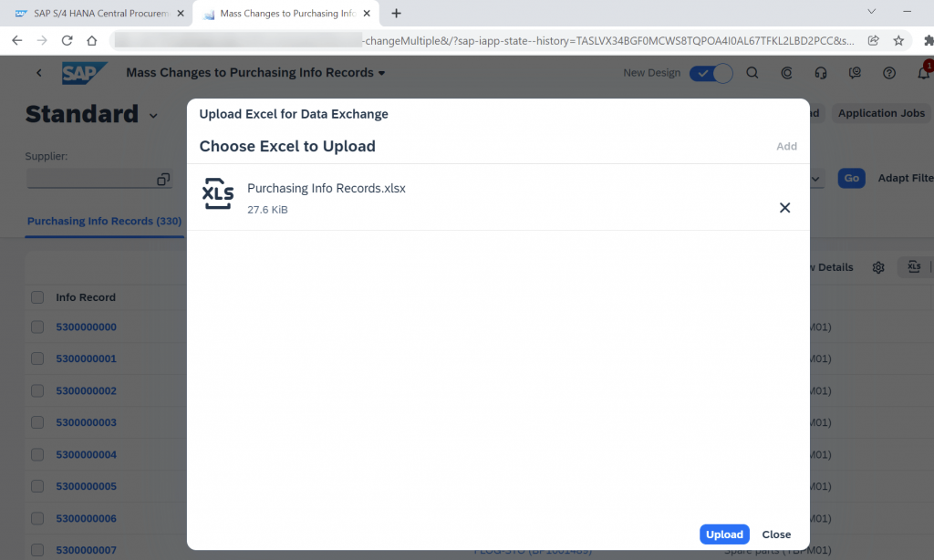Close the Upload Excel dialog

point(776,534)
